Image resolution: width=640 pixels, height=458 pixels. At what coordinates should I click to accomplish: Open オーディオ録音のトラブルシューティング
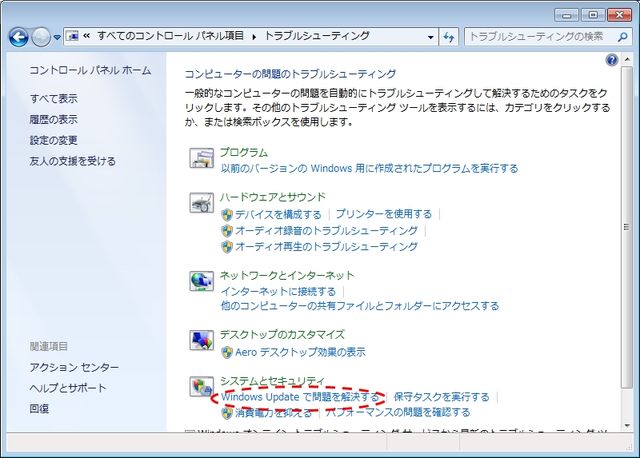tap(327, 231)
